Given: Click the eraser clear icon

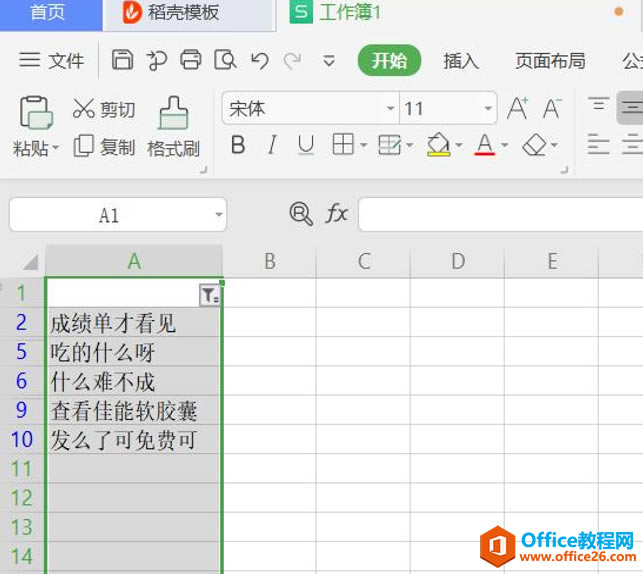Looking at the screenshot, I should click(535, 145).
